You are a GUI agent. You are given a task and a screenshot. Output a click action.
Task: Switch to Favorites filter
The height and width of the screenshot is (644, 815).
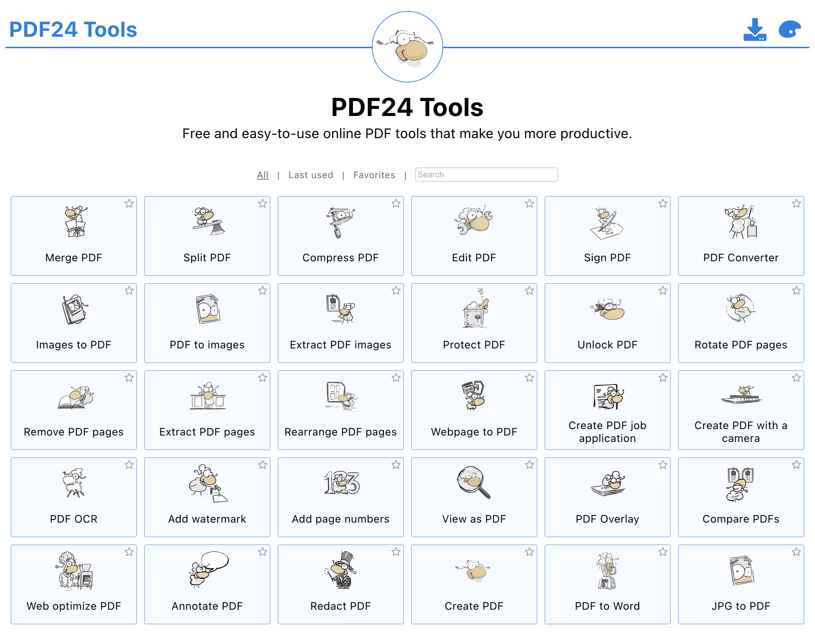coord(374,175)
